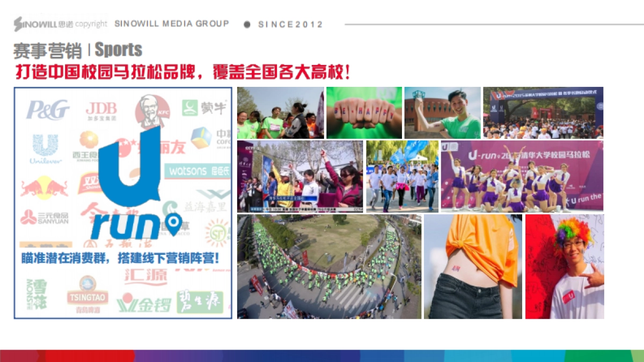Select the Red Bull logo

(44, 188)
